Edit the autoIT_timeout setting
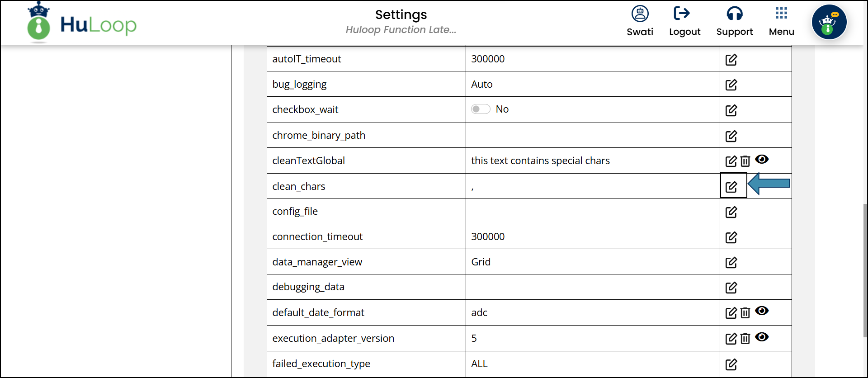This screenshot has height=378, width=868. point(731,60)
